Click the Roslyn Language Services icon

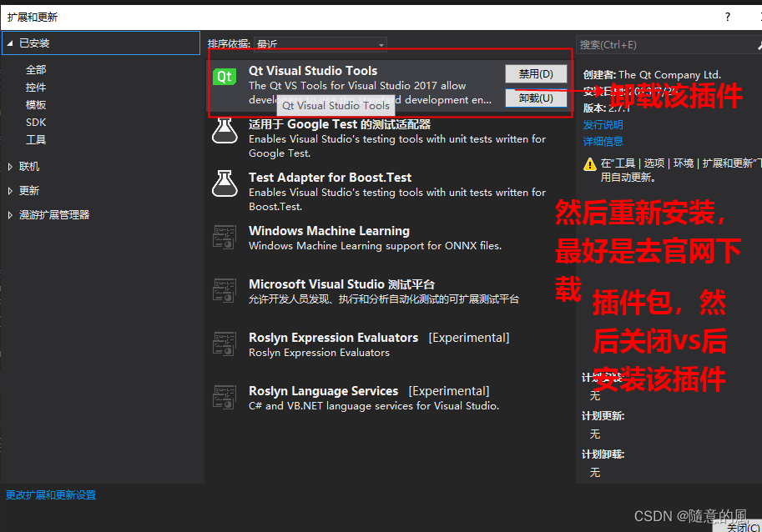(x=225, y=397)
